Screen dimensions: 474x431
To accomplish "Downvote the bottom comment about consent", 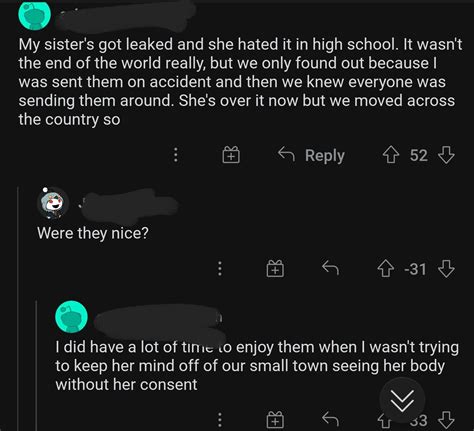I will point(446,420).
